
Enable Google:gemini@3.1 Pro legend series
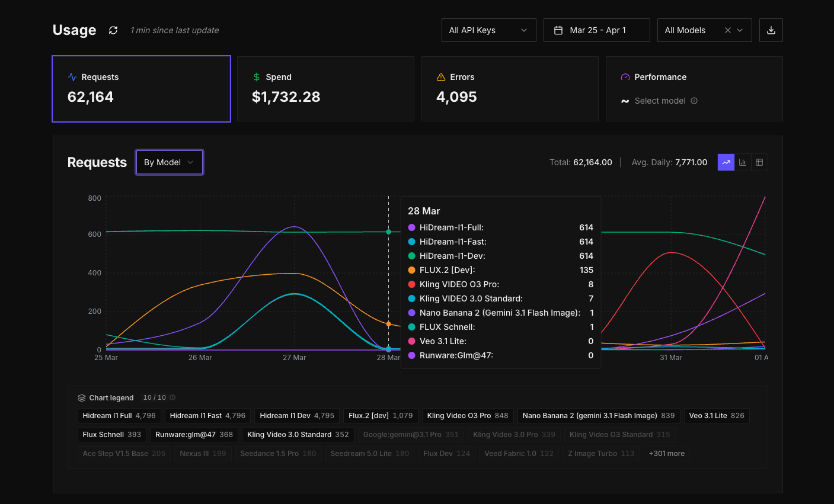410,435
